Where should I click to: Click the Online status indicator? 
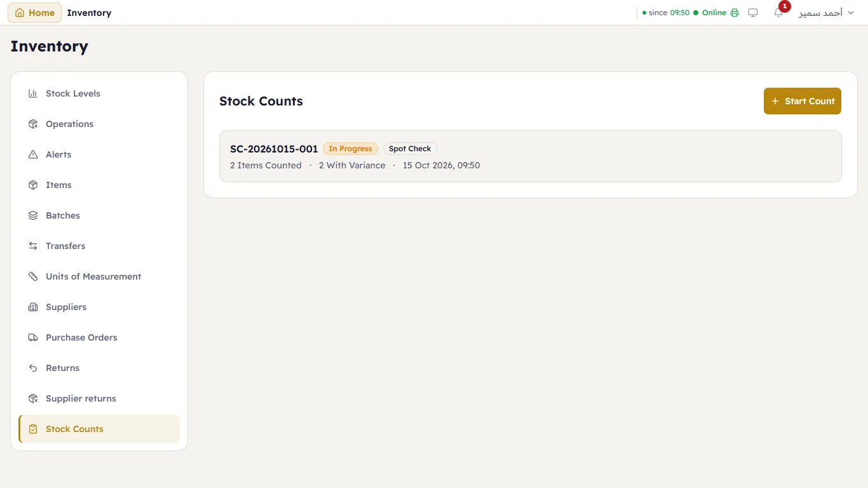[710, 13]
